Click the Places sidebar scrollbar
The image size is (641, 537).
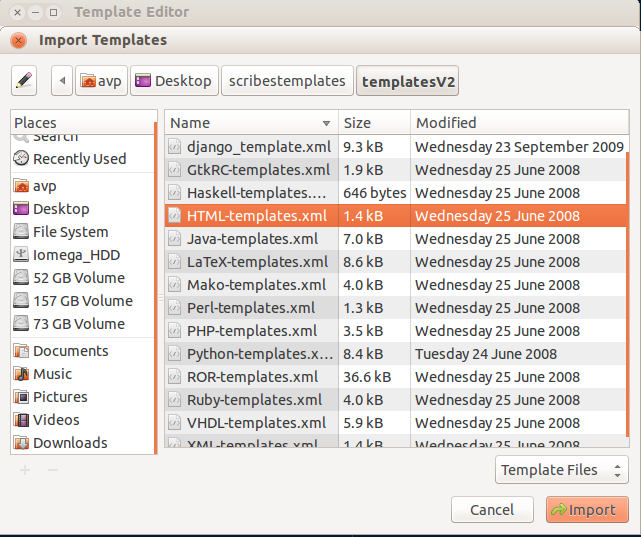point(156,288)
